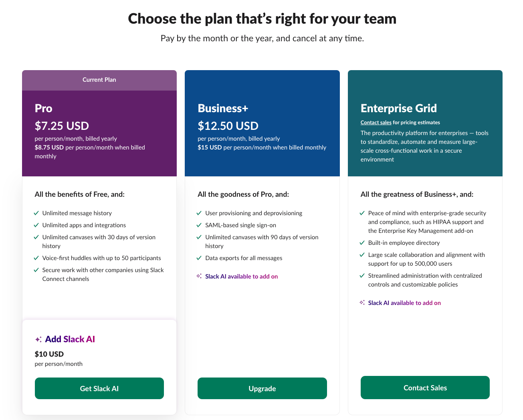
Task: Click Slack AI available to add on under Enterprise Grid
Action: point(404,303)
